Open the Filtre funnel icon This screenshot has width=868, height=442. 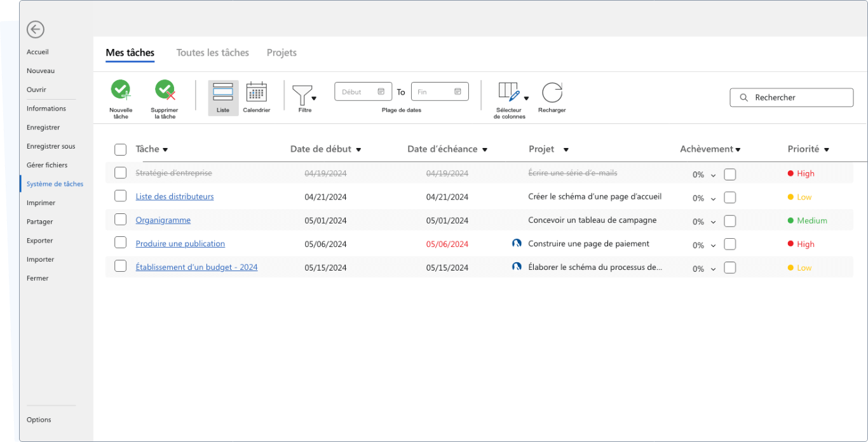(x=302, y=95)
